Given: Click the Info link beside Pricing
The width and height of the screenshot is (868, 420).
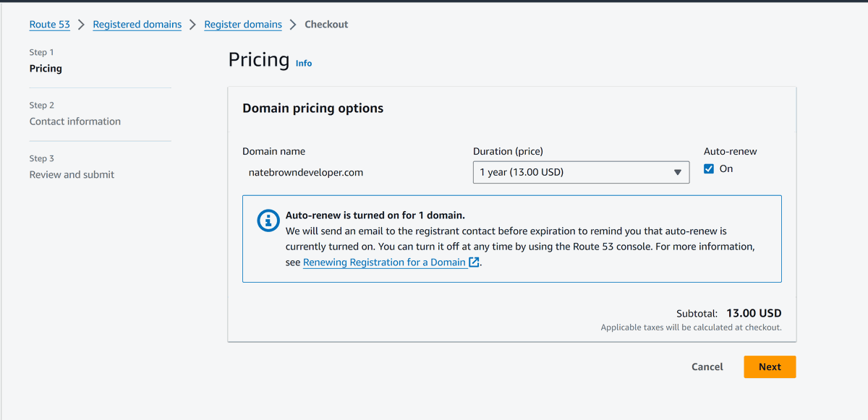Looking at the screenshot, I should (x=304, y=64).
